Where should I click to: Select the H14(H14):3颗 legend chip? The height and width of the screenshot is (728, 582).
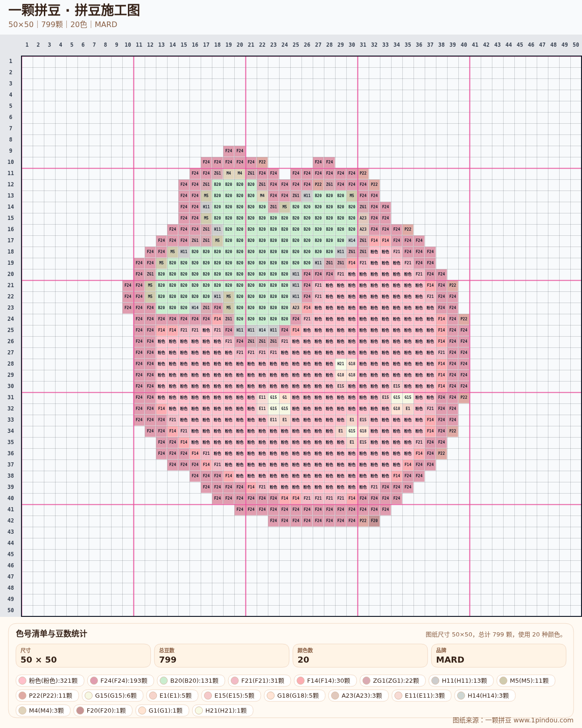pyautogui.click(x=485, y=695)
